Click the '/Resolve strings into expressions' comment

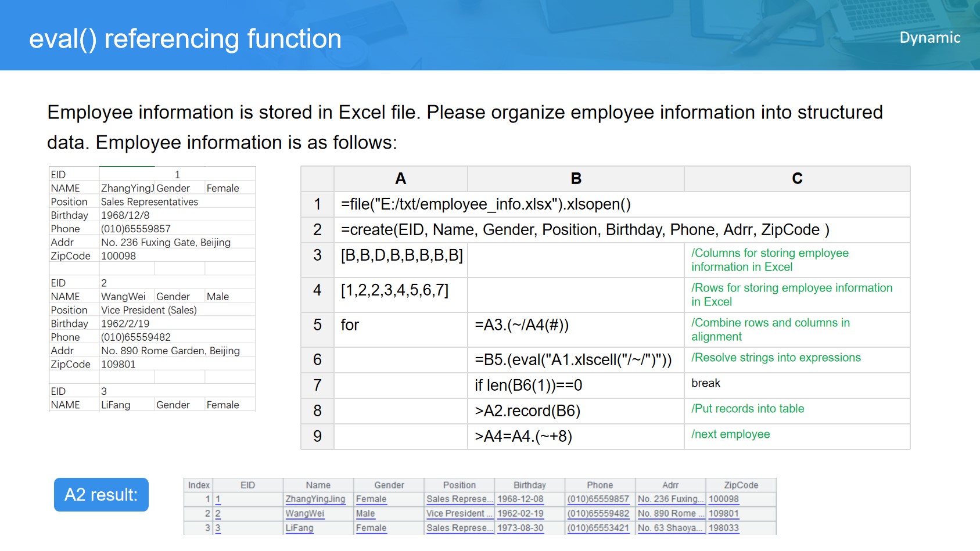tap(776, 358)
